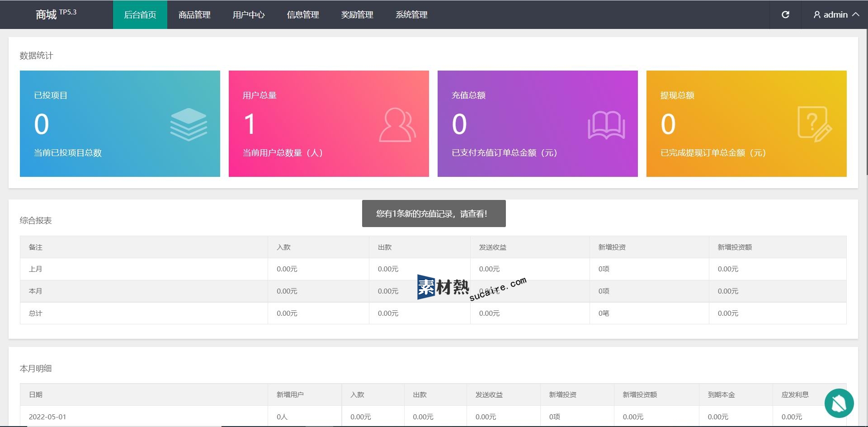Open the 商品管理 menu
Image resolution: width=868 pixels, height=427 pixels.
tap(194, 15)
